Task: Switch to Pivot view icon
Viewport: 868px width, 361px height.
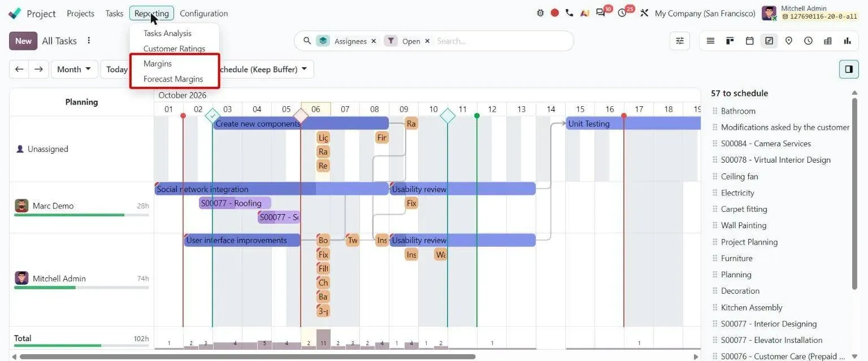Action: (x=828, y=41)
